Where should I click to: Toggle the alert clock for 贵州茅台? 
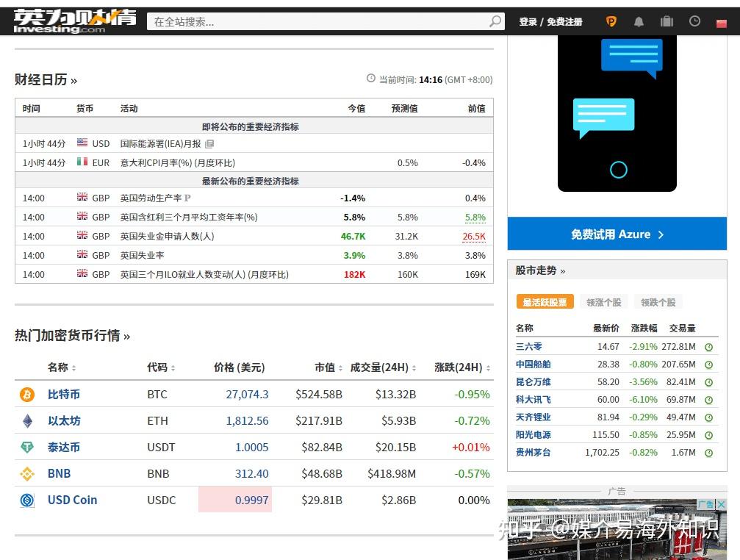[708, 452]
